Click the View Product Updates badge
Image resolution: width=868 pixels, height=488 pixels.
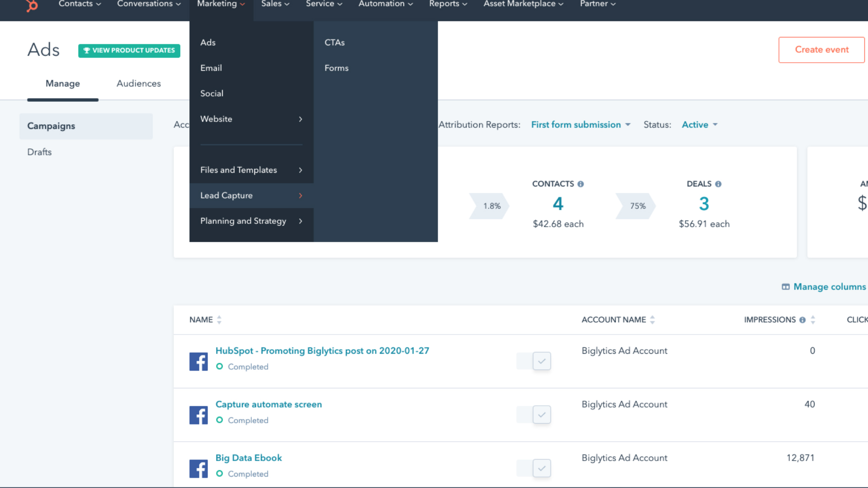pos(129,50)
